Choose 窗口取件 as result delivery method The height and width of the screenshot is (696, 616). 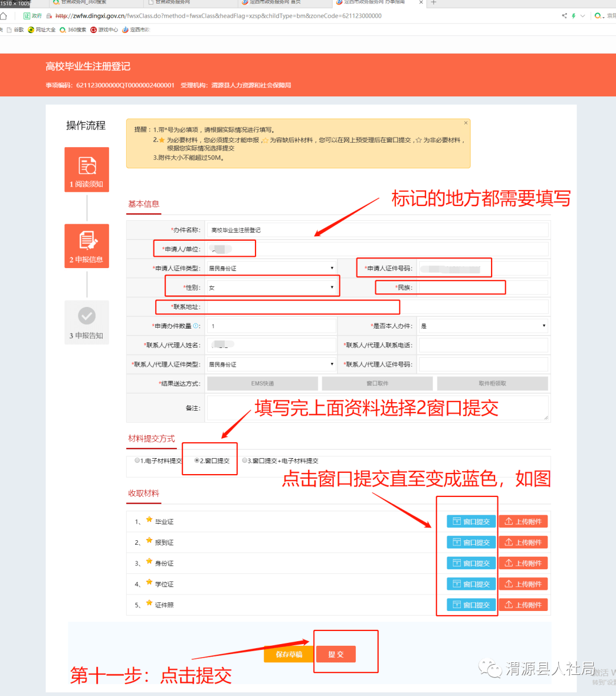[378, 383]
